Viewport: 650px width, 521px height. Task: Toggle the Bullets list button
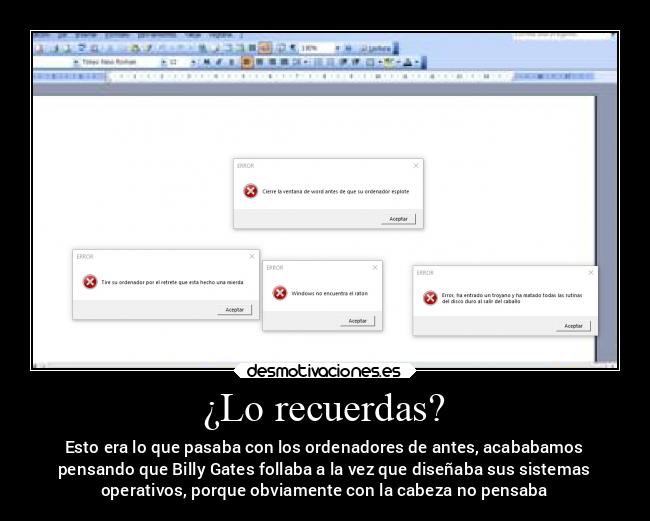point(330,62)
